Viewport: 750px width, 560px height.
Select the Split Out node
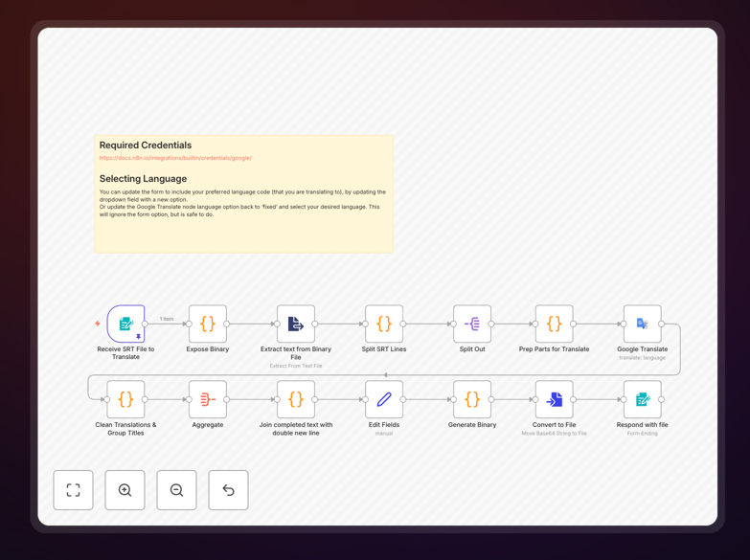coord(472,324)
